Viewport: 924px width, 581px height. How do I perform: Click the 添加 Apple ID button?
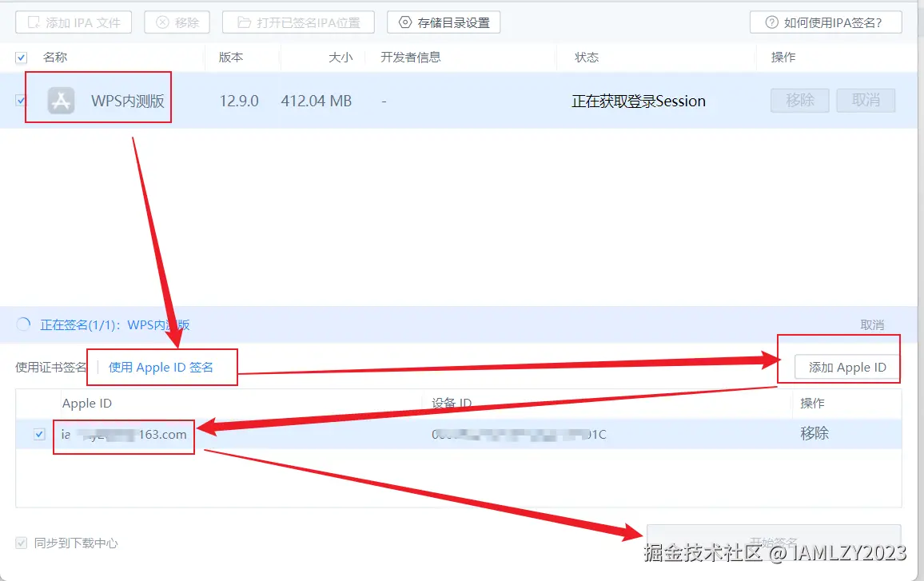847,367
